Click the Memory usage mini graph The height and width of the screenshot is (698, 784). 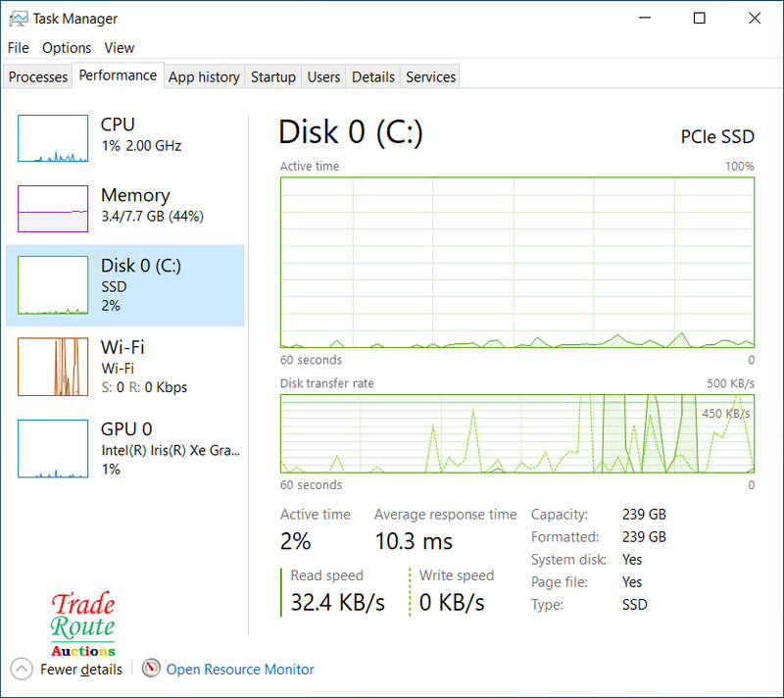coord(53,209)
